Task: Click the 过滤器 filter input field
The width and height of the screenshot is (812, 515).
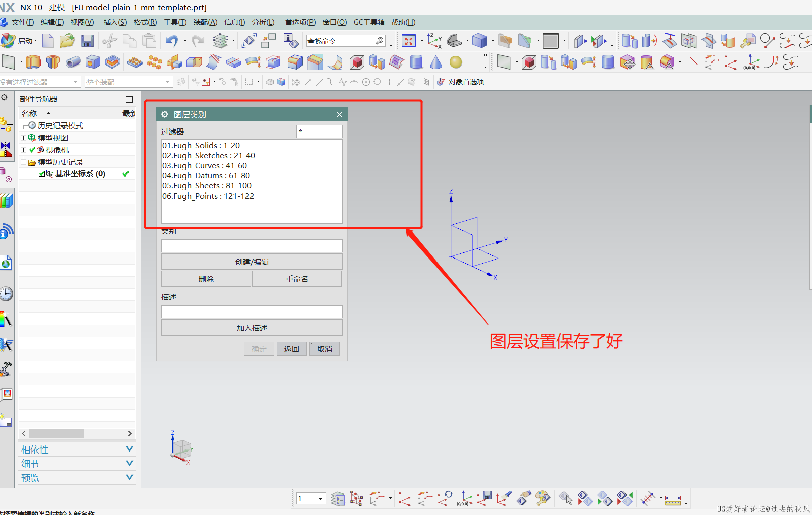Action: pyautogui.click(x=320, y=132)
